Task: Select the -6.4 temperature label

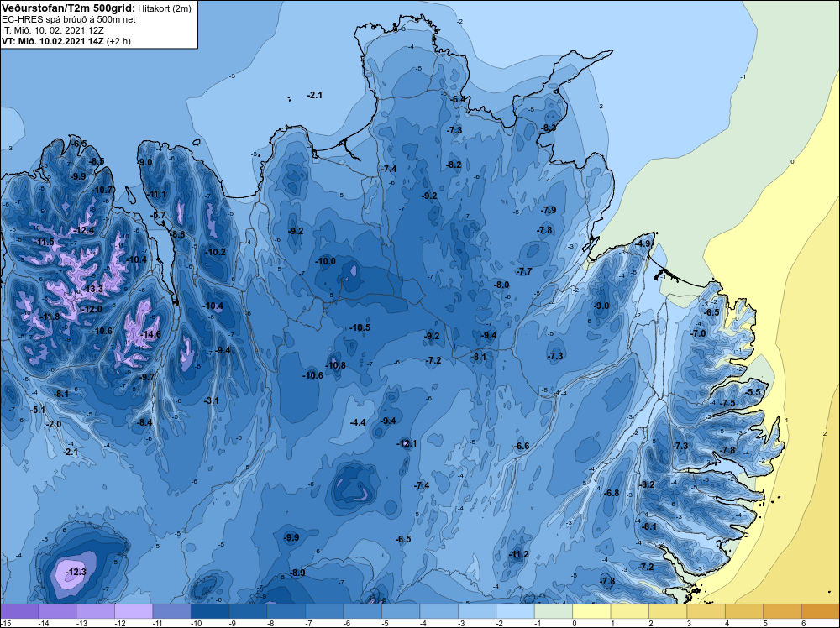Action: pos(458,100)
